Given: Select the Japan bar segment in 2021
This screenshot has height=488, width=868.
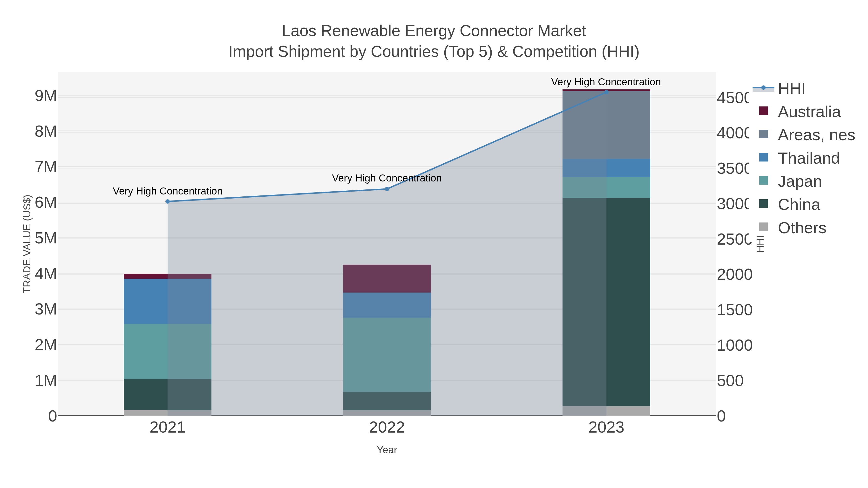Looking at the screenshot, I should point(168,352).
